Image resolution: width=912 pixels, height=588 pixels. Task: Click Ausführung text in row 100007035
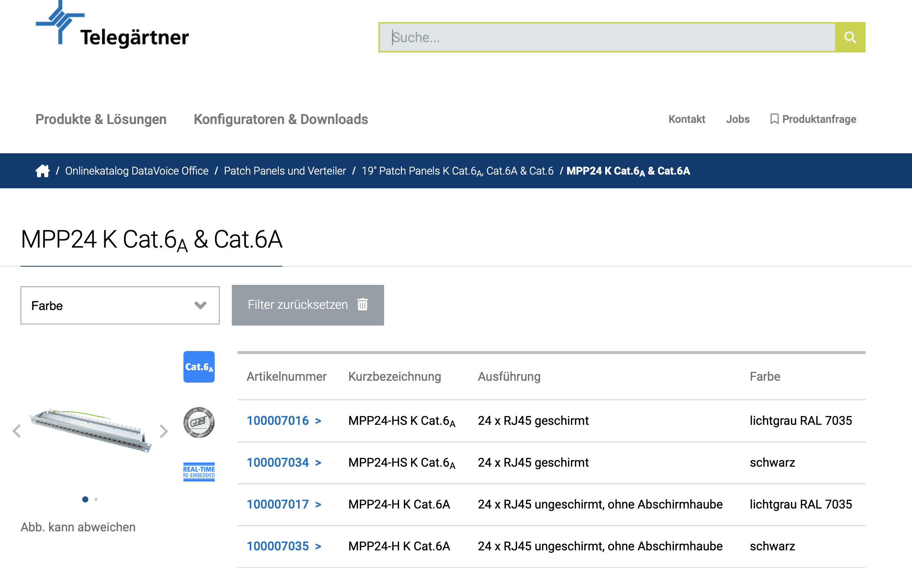click(600, 546)
